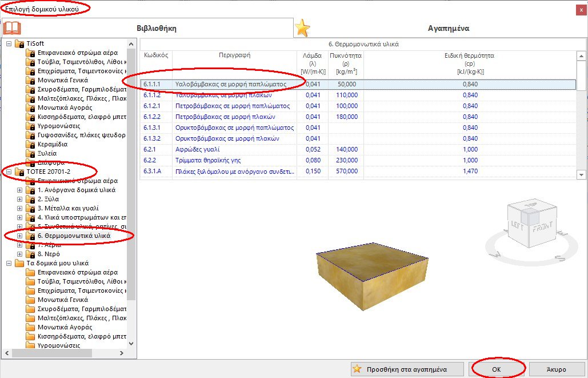Click the star icon beside Αγαπημένα tab

[x=302, y=27]
